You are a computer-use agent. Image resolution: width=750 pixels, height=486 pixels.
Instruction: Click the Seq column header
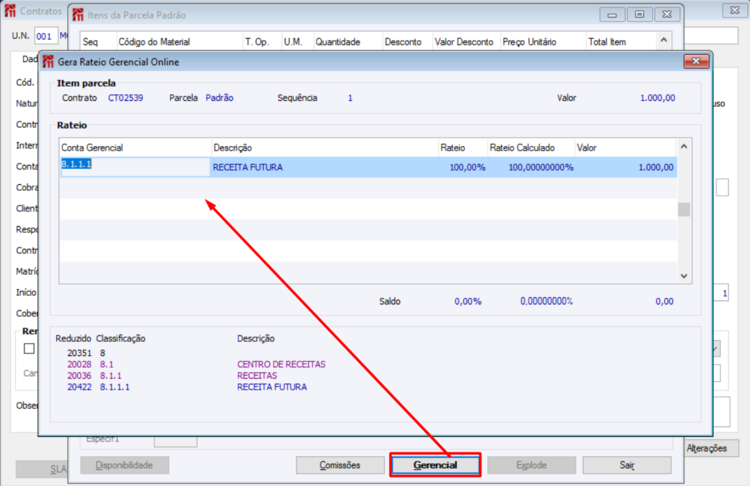pos(99,42)
